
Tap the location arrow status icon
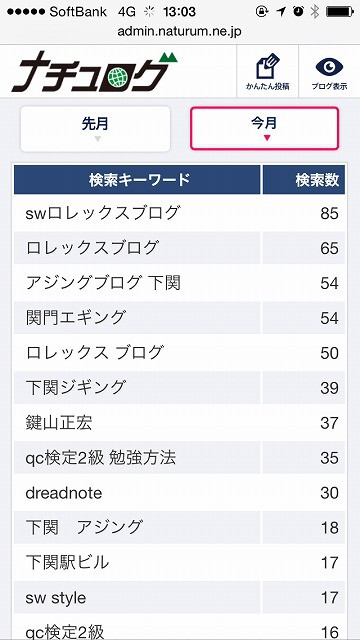(281, 12)
